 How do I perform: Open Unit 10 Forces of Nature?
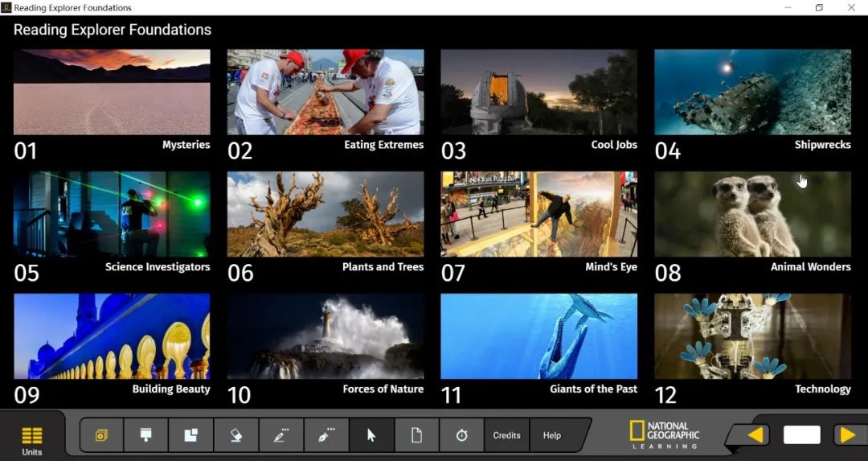tap(325, 336)
